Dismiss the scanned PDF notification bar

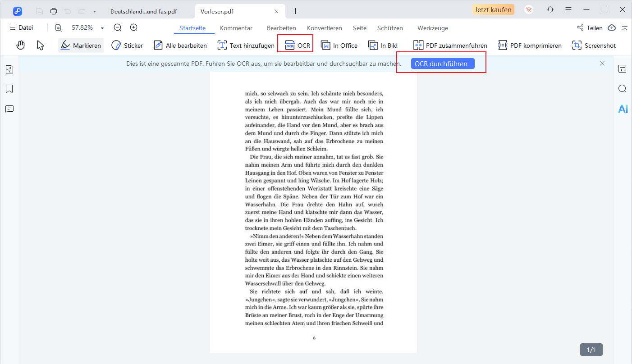[602, 64]
